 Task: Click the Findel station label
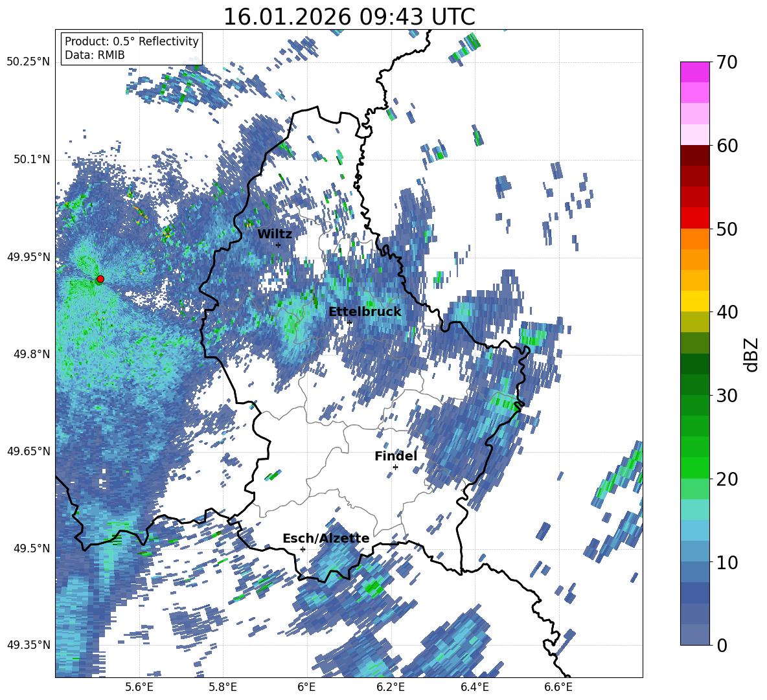[396, 456]
